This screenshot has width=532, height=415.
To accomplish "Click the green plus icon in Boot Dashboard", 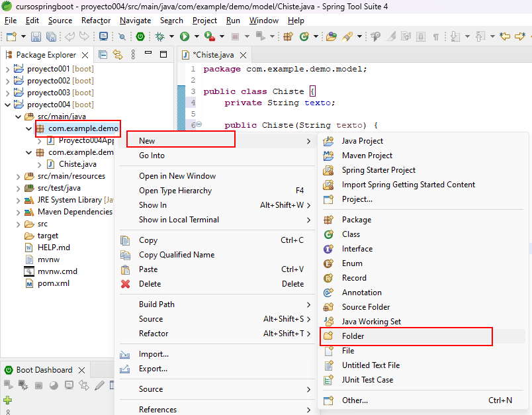I will pos(7,400).
